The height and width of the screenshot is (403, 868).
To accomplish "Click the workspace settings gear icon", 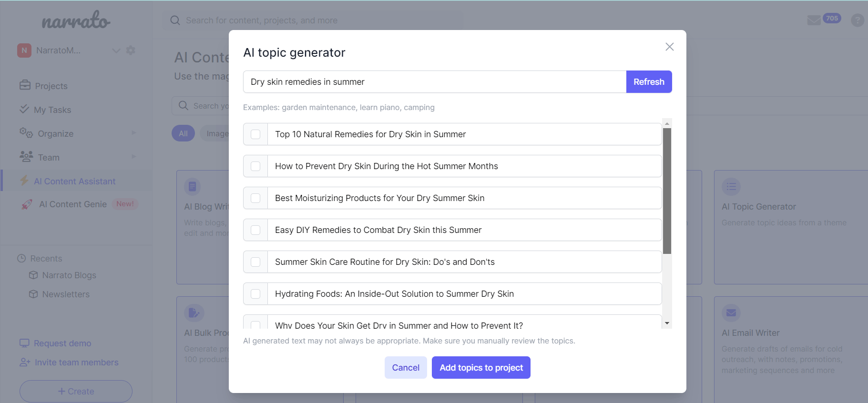I will 131,50.
